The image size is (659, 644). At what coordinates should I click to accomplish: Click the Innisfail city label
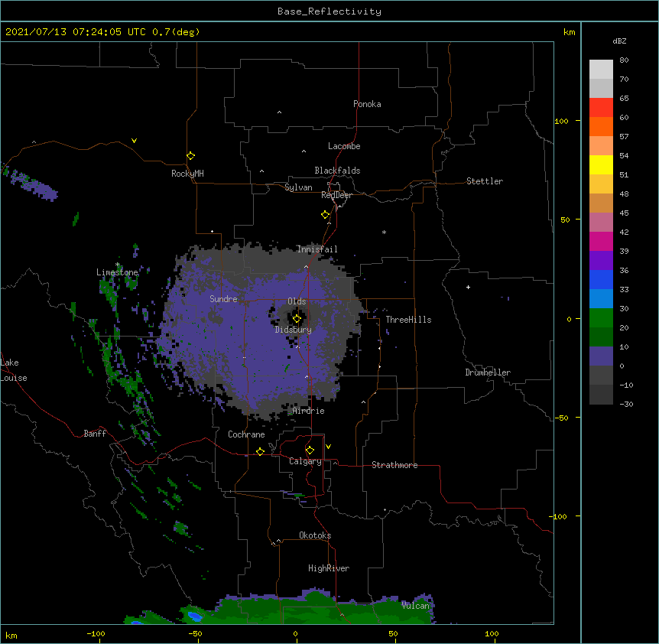317,249
